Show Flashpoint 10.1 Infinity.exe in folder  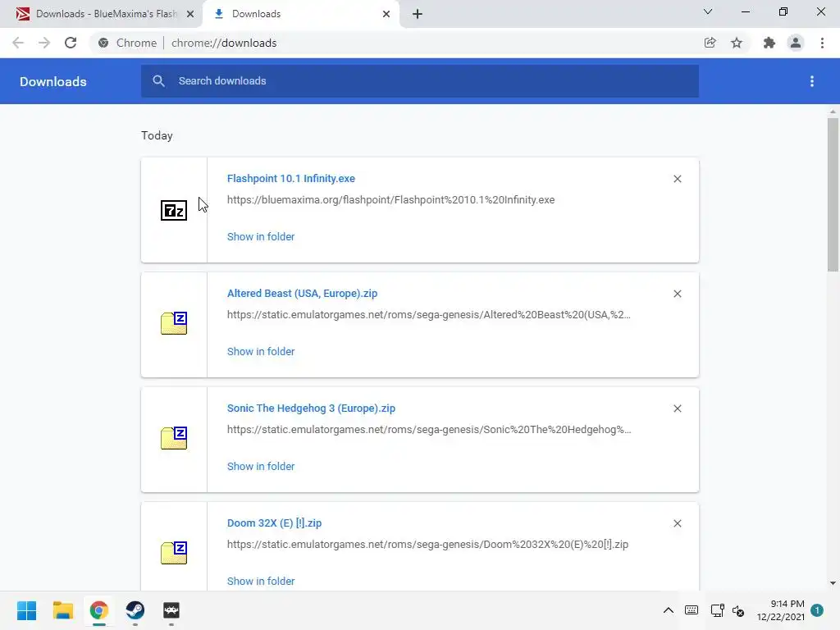pyautogui.click(x=261, y=237)
